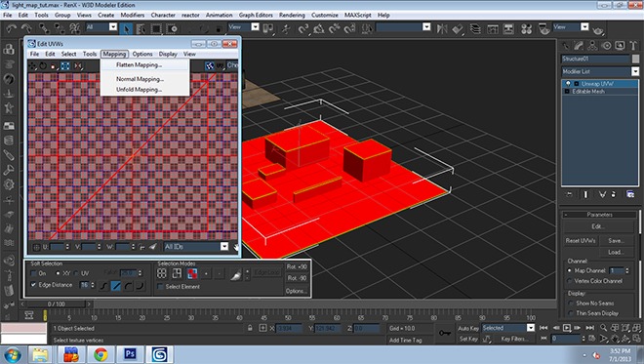The height and width of the screenshot is (364, 644).
Task: Choose Unfold Mapping from Mapping menu
Action: (139, 90)
